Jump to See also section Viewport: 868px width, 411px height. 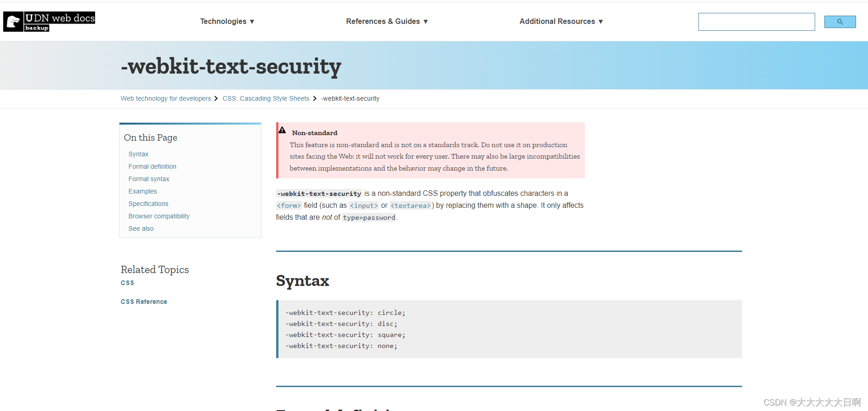[141, 228]
